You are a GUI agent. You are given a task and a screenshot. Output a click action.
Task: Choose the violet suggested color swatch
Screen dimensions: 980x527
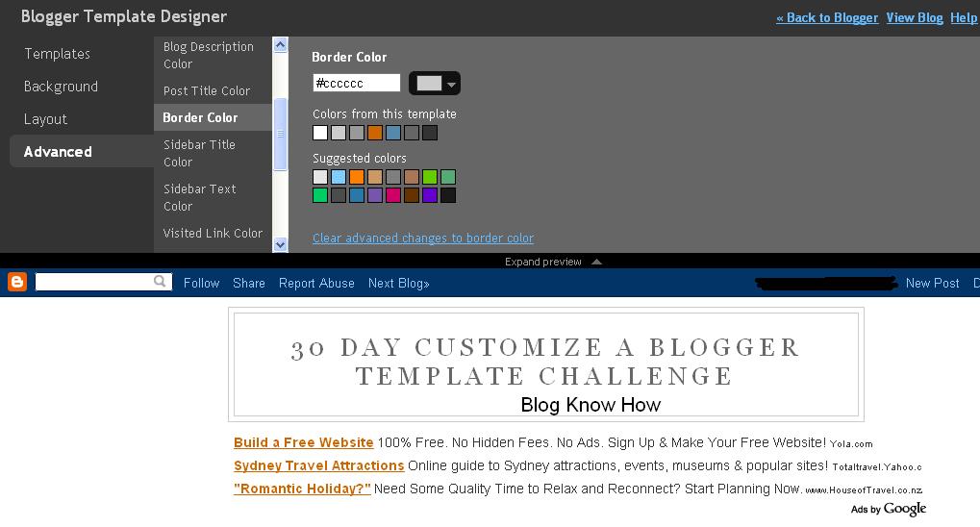[429, 195]
